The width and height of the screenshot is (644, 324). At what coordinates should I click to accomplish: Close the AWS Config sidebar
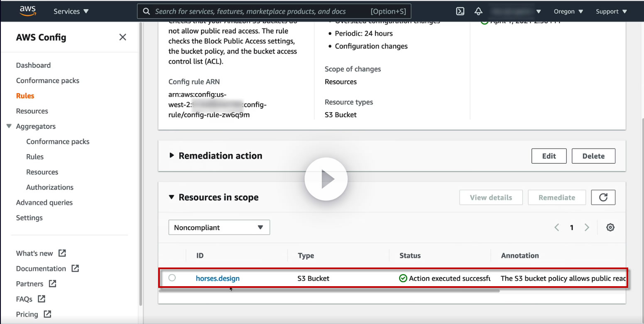click(122, 37)
